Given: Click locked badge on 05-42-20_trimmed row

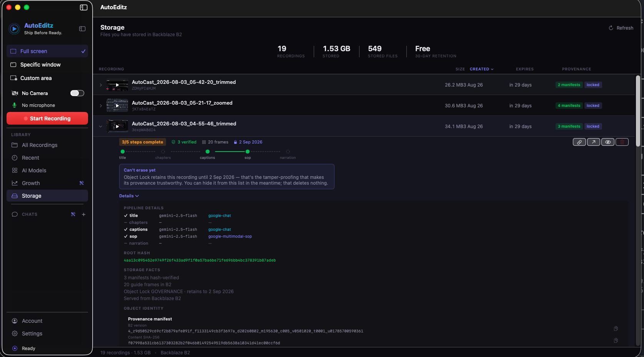Looking at the screenshot, I should pyautogui.click(x=593, y=85).
